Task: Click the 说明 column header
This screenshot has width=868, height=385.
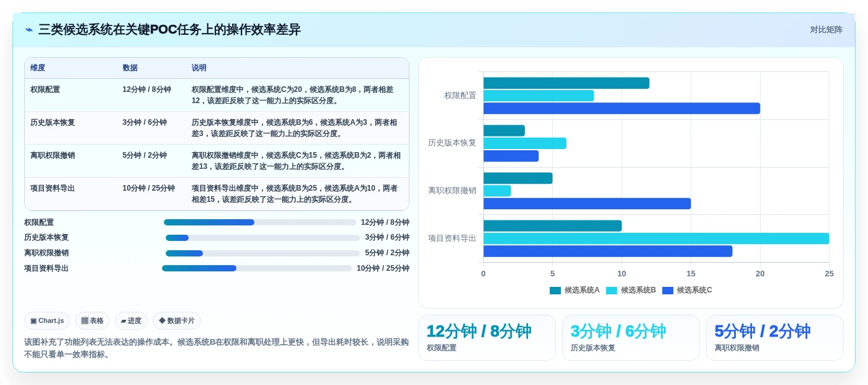Action: [199, 68]
